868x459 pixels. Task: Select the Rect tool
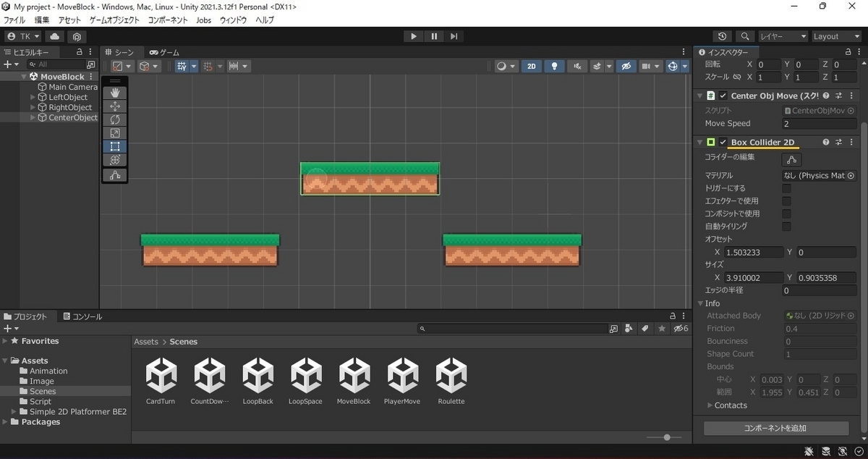[115, 146]
